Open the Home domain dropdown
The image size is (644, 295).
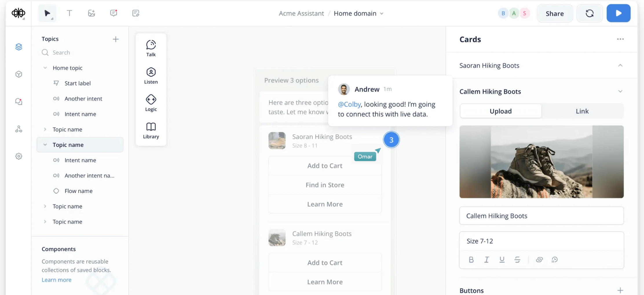coord(358,13)
